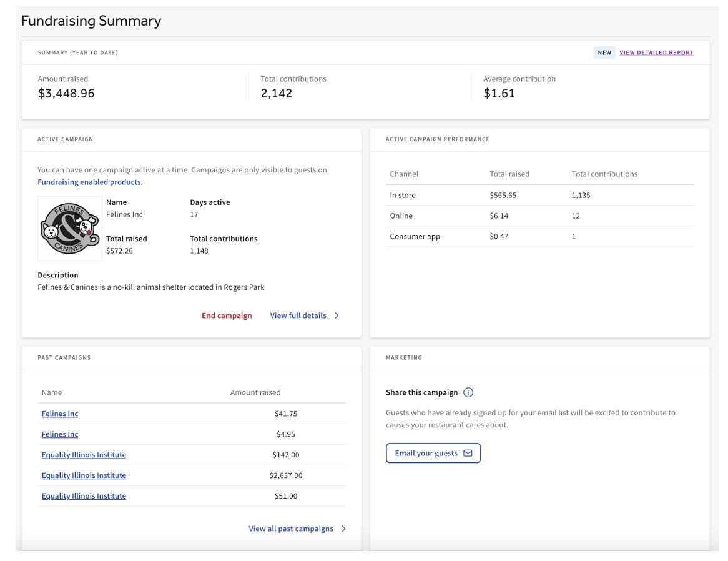View full details of the active campaign
Image resolution: width=728 pixels, height=561 pixels.
coord(298,315)
